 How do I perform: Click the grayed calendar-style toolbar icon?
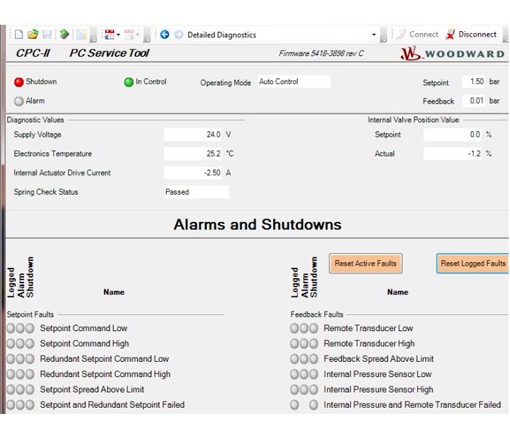tap(129, 34)
